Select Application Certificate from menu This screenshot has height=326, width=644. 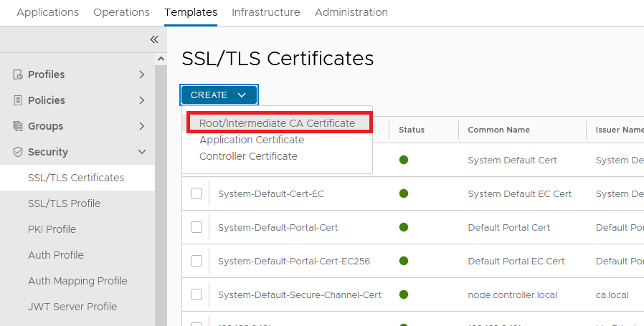[252, 140]
